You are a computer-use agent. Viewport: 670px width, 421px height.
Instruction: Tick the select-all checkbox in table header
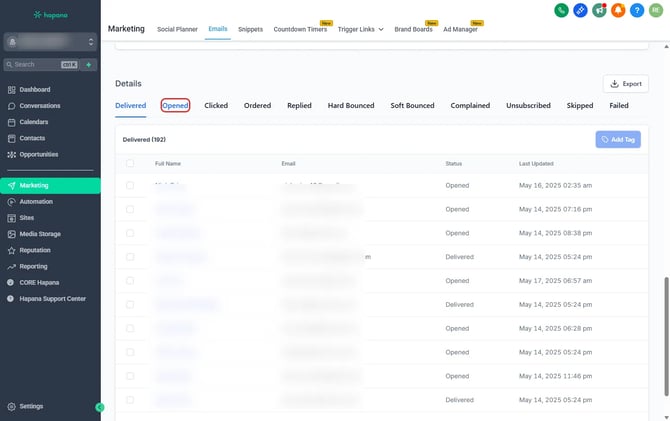coord(130,163)
